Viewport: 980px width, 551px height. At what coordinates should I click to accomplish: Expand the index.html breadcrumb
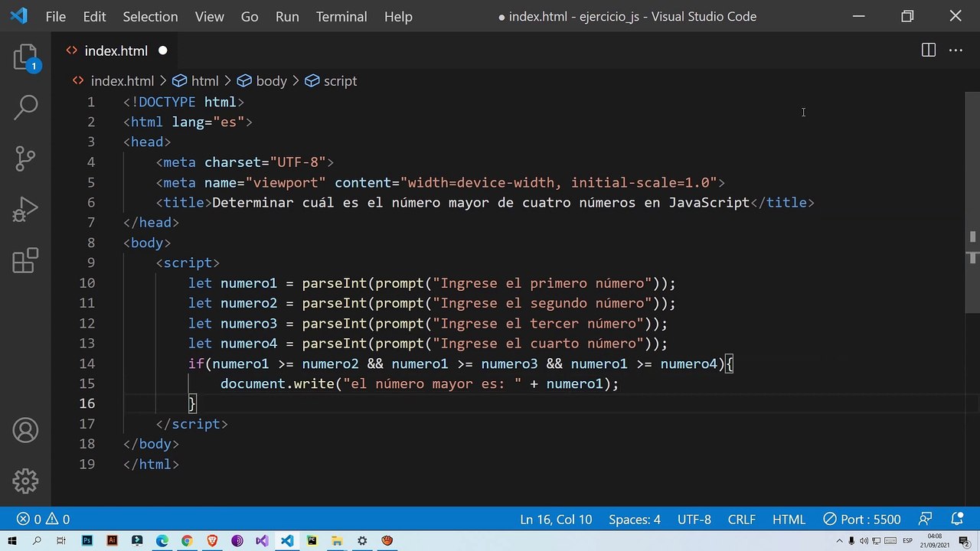tap(122, 81)
